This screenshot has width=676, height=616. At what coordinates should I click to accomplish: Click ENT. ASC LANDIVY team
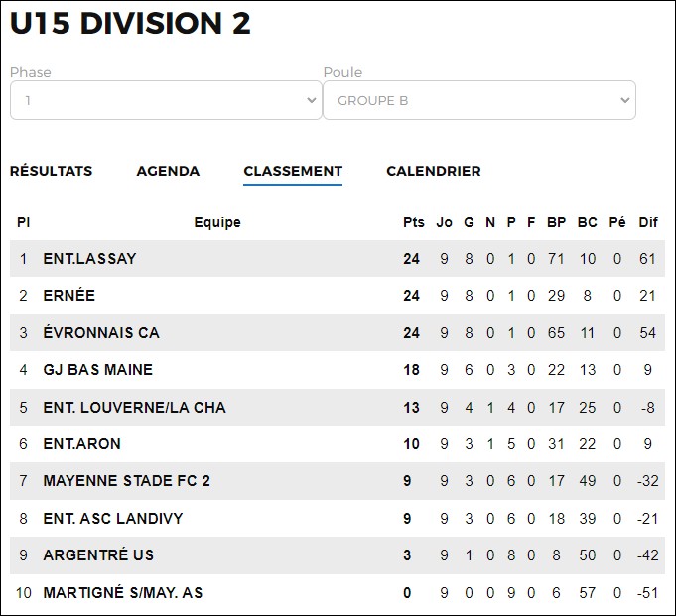113,518
